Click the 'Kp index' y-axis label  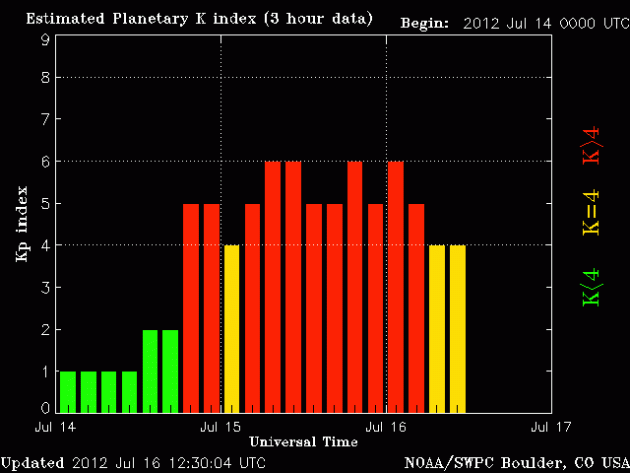[x=22, y=224]
